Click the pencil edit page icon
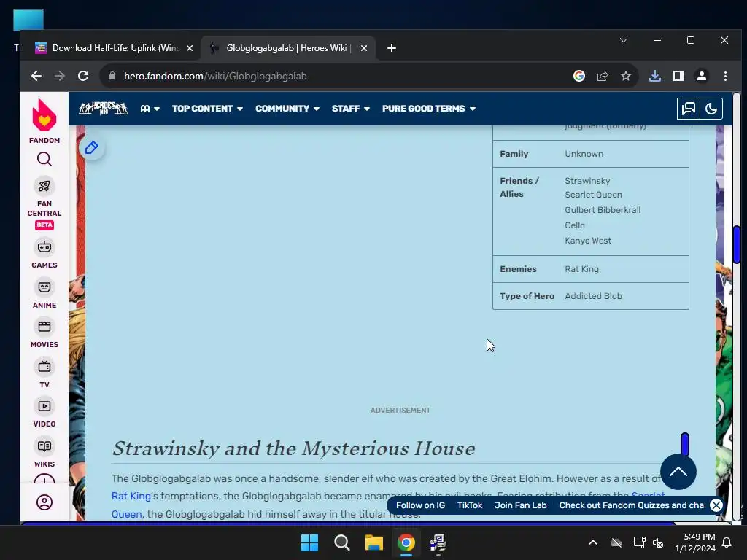 (x=92, y=147)
